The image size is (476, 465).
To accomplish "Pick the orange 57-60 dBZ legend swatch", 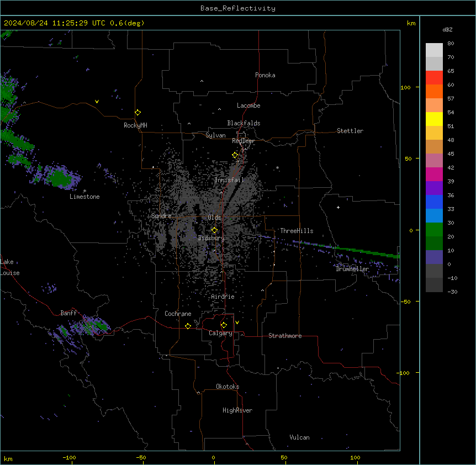I will [434, 91].
